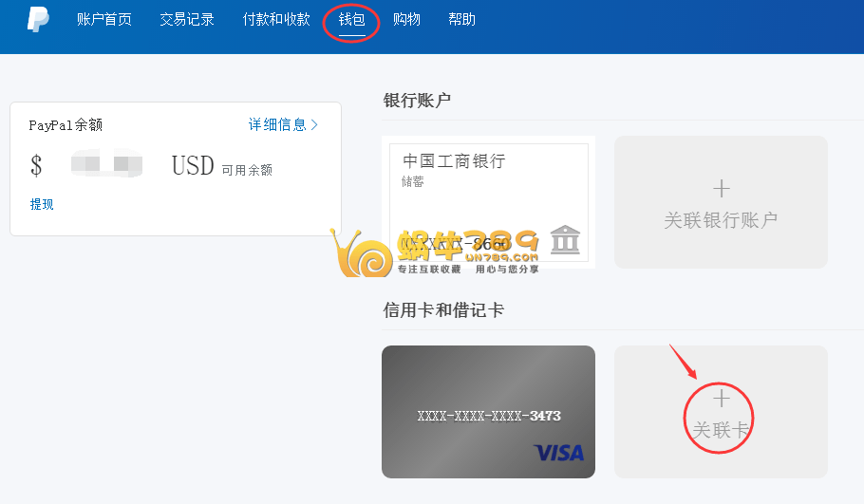Click the plus icon for 关联银行账户

click(x=721, y=188)
